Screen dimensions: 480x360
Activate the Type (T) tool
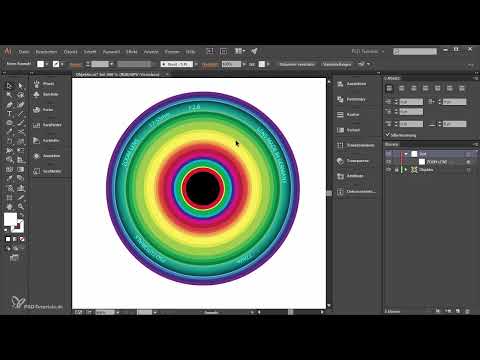[x=9, y=114]
